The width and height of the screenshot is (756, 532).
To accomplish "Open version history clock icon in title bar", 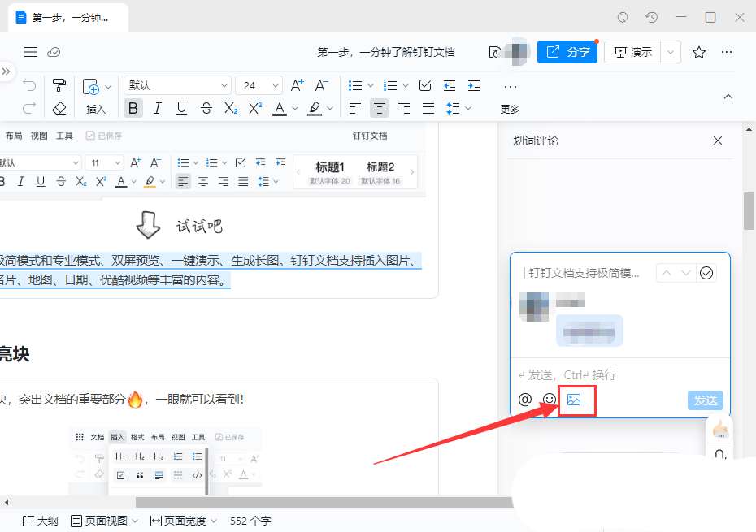I will [651, 18].
